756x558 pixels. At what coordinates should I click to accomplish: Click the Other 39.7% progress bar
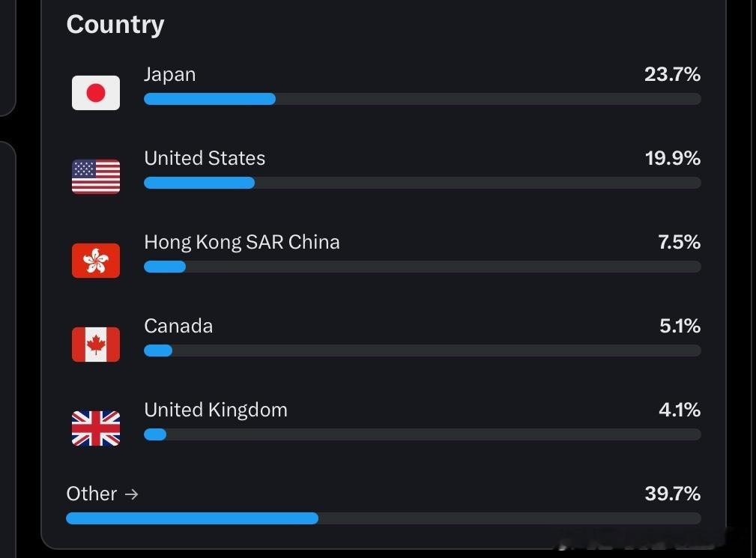coord(193,518)
